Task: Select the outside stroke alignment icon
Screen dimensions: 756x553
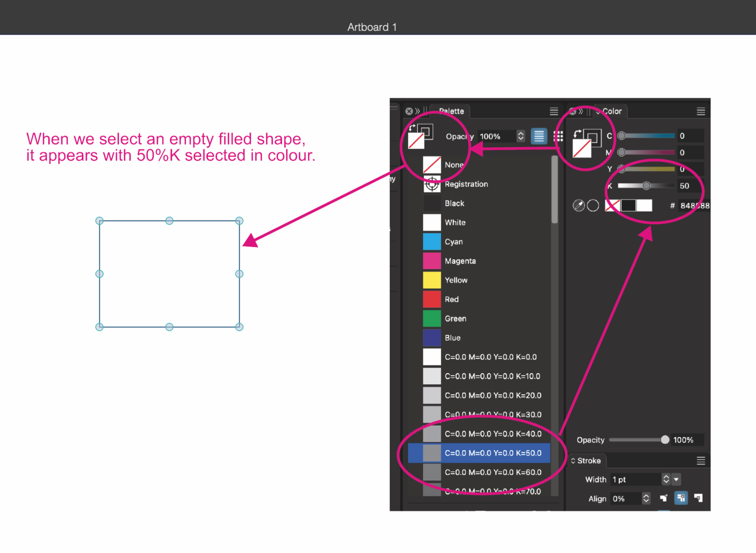Action: click(x=698, y=498)
